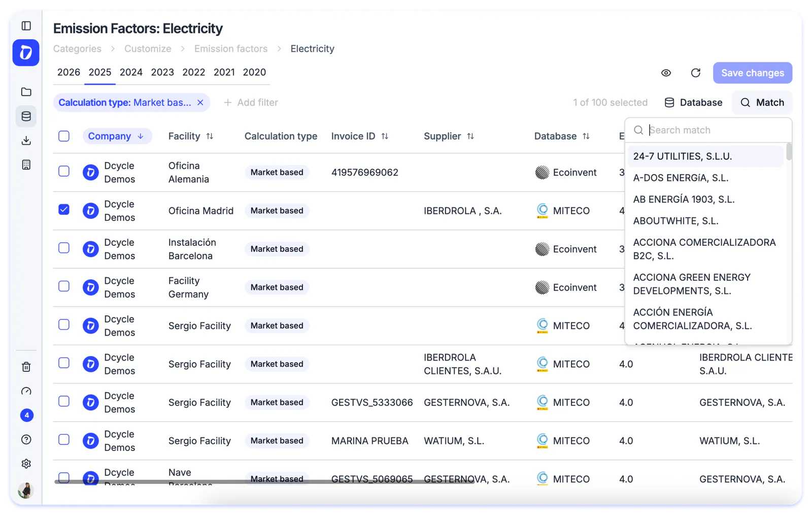
Task: Toggle the select-all header checkbox
Action: coord(64,136)
